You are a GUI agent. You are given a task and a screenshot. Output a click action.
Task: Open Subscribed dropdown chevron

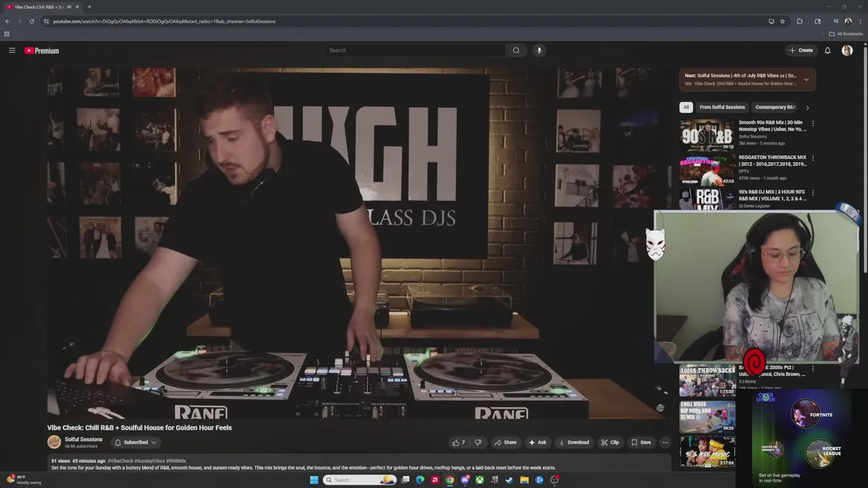pos(153,443)
